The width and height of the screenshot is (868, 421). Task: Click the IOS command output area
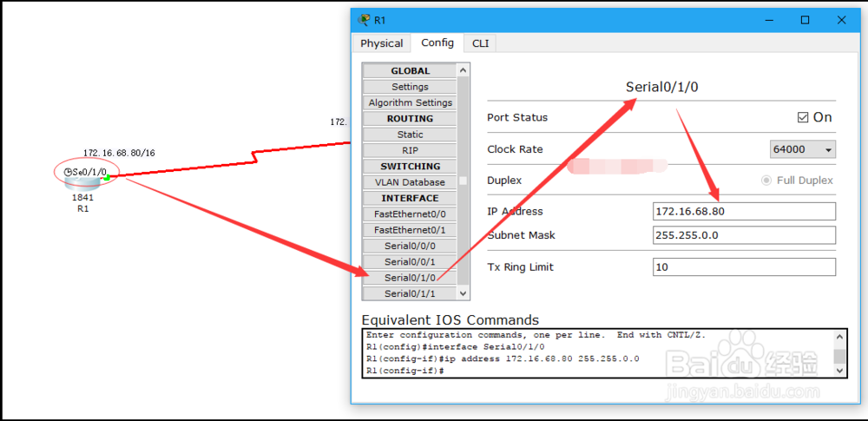[598, 353]
